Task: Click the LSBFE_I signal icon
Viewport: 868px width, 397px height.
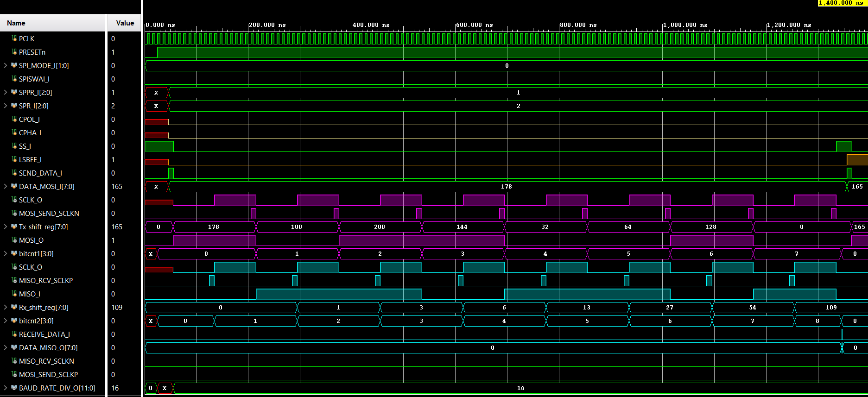Action: 14,160
